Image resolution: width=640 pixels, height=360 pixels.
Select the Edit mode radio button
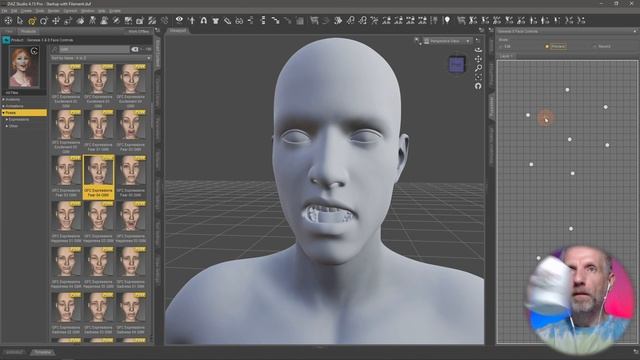(501, 47)
